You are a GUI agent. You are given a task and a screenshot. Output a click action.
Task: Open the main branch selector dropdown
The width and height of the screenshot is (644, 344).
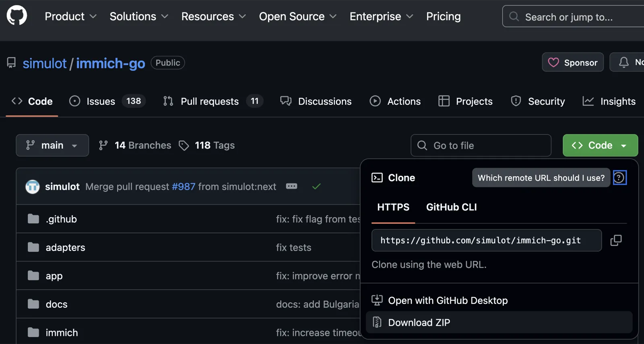point(52,145)
